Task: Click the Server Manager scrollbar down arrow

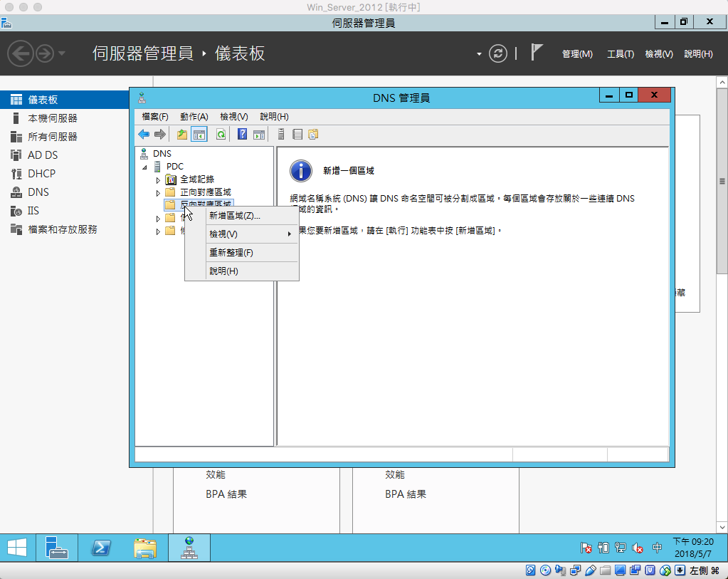Action: 722,528
